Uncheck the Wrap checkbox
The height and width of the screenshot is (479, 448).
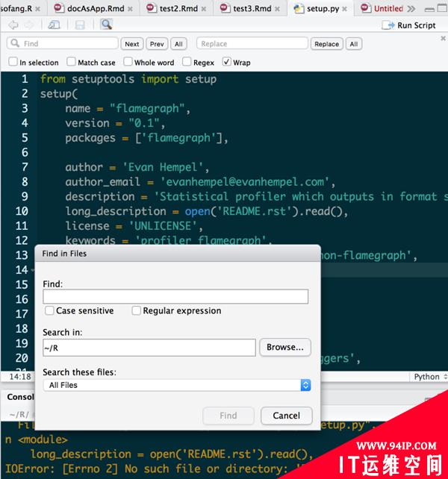click(226, 61)
